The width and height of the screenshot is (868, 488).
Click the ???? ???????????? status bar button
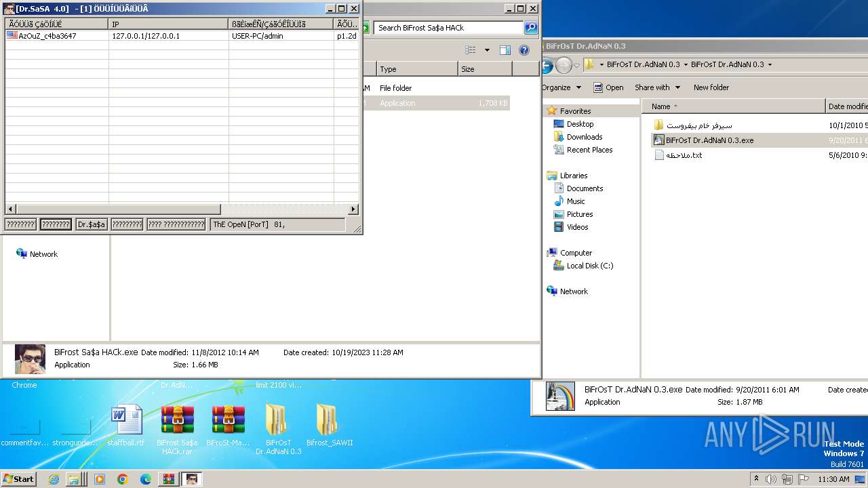pos(176,224)
